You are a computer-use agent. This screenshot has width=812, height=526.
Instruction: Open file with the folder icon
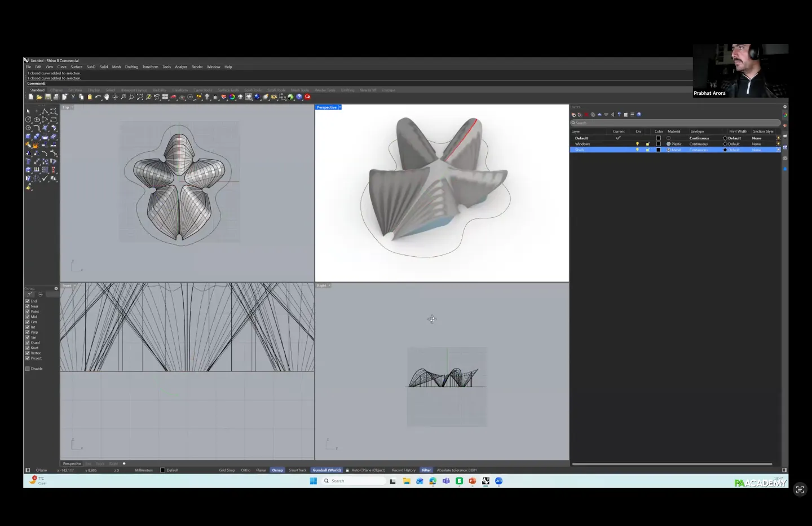coord(39,97)
